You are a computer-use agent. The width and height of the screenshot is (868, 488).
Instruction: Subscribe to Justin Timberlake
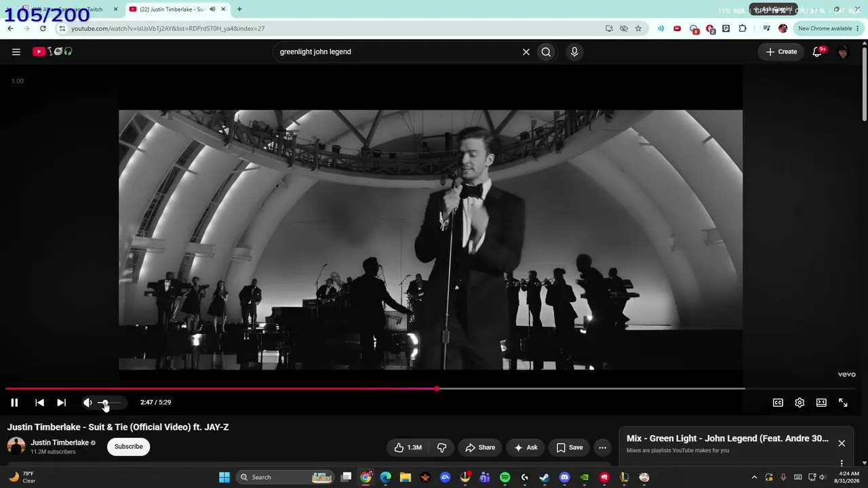click(128, 447)
